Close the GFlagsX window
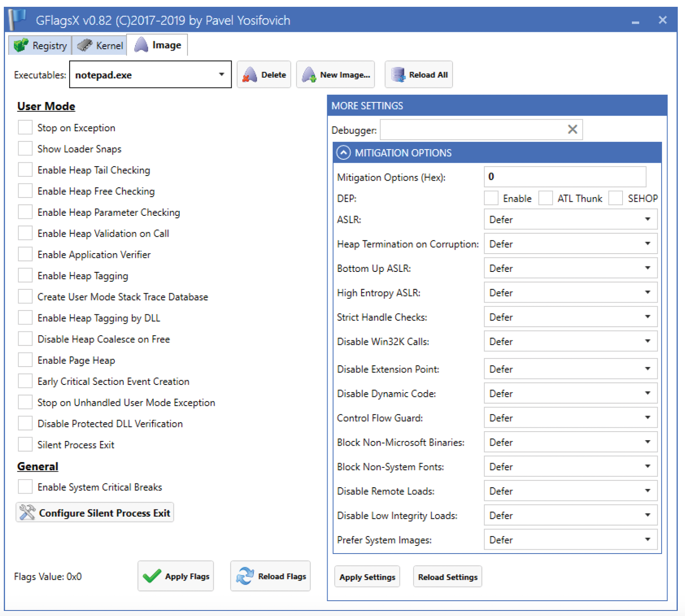 [x=662, y=20]
